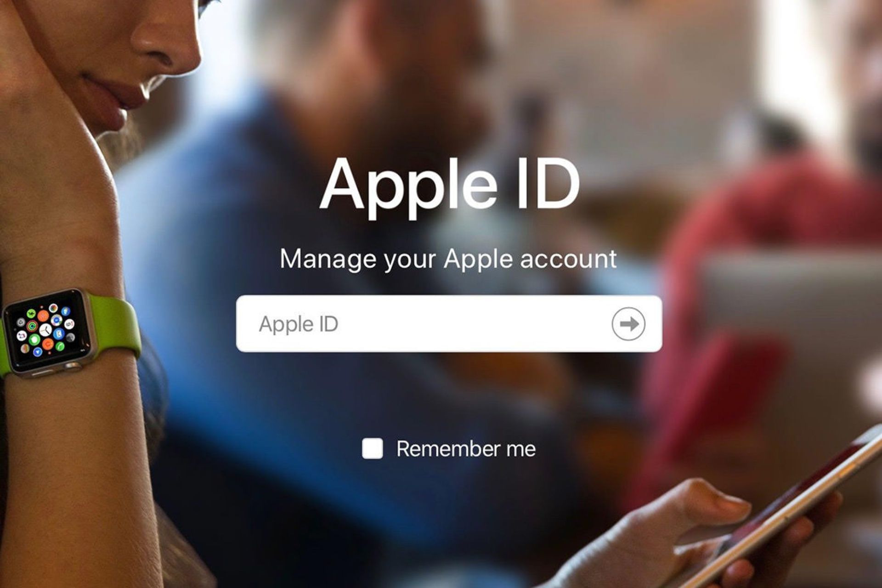Open the Calendar icon showing 6
This screenshot has height=588, width=882.
click(x=69, y=324)
